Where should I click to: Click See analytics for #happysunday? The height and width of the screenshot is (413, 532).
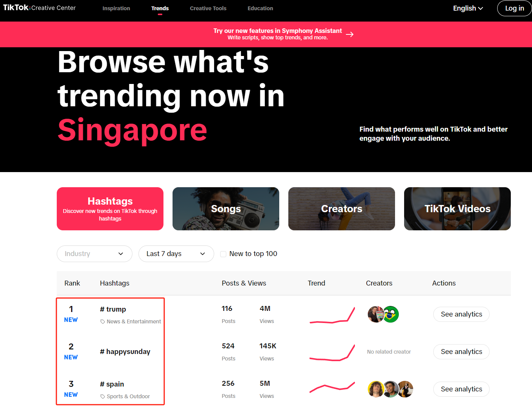coord(461,352)
